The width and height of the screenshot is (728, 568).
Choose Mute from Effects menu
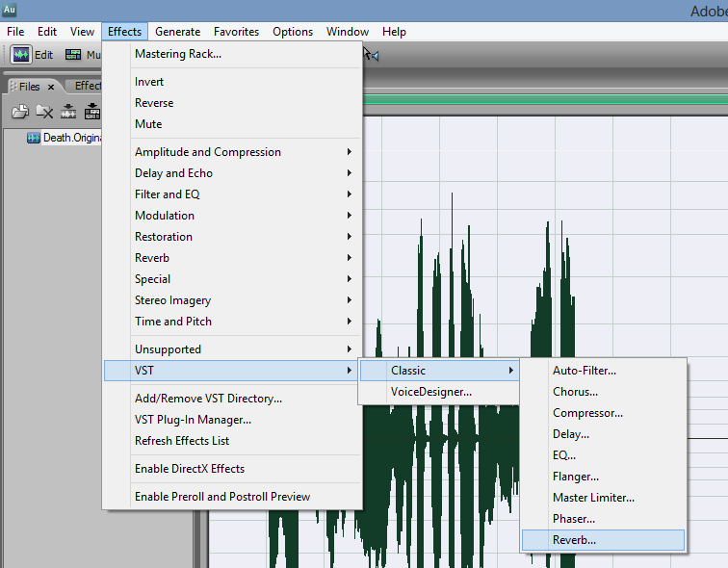click(x=232, y=124)
